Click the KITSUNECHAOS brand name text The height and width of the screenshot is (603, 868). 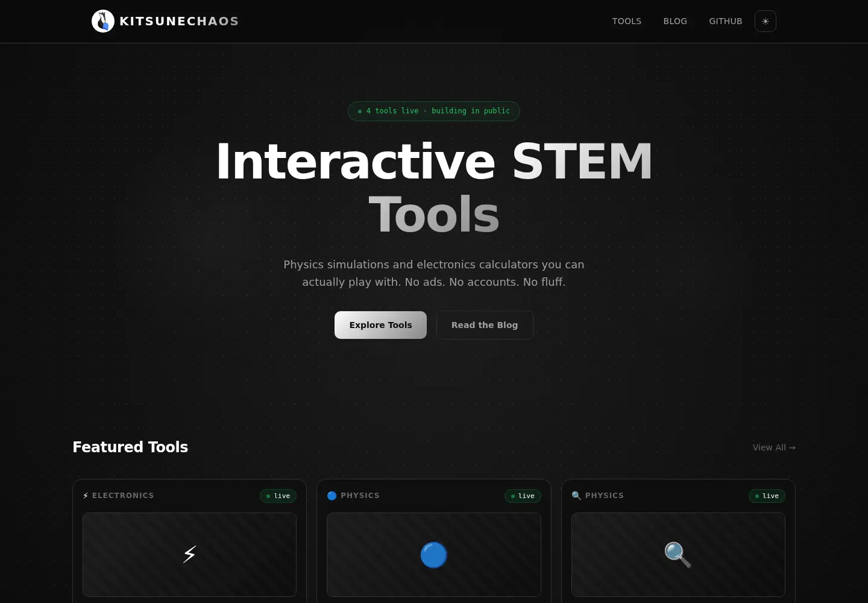[x=179, y=21]
